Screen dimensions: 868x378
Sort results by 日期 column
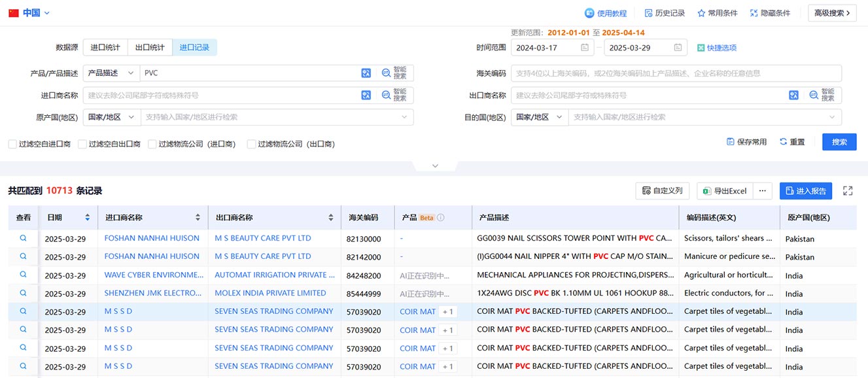(x=88, y=217)
